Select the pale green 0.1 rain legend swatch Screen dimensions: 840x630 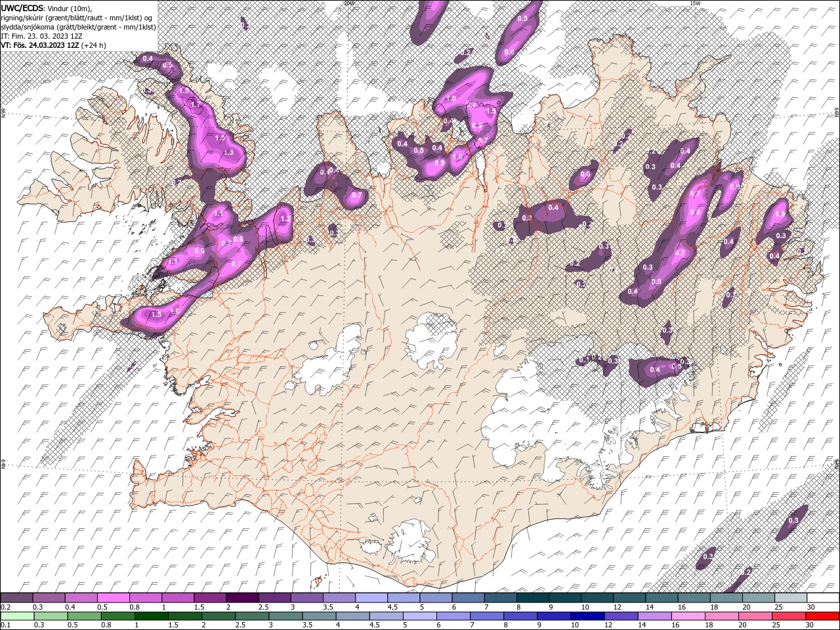pos(16,616)
